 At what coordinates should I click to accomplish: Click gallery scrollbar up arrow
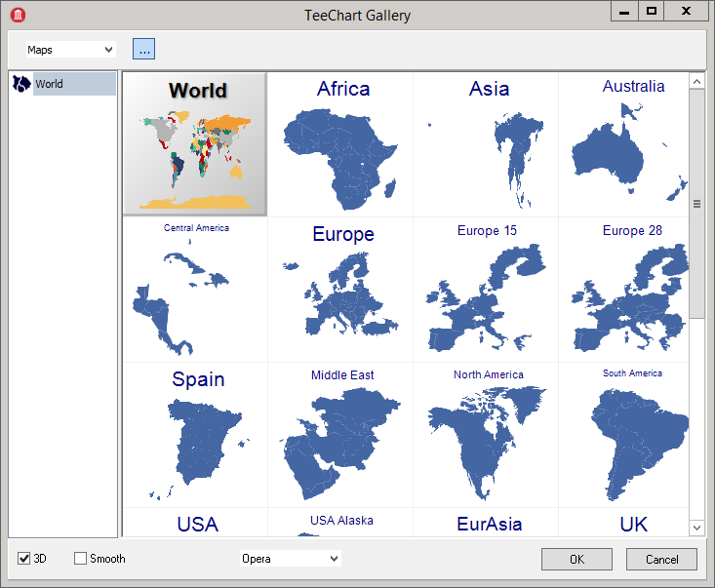pos(696,82)
